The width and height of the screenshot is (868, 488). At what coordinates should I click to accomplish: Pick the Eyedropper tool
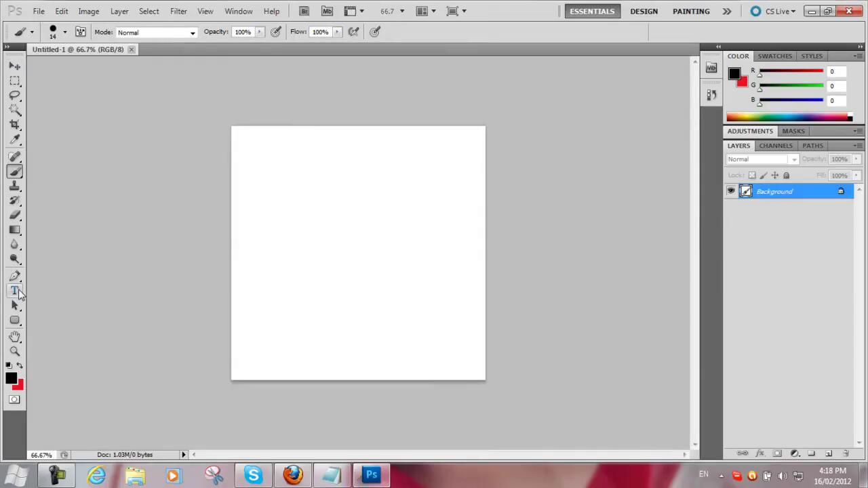tap(14, 140)
